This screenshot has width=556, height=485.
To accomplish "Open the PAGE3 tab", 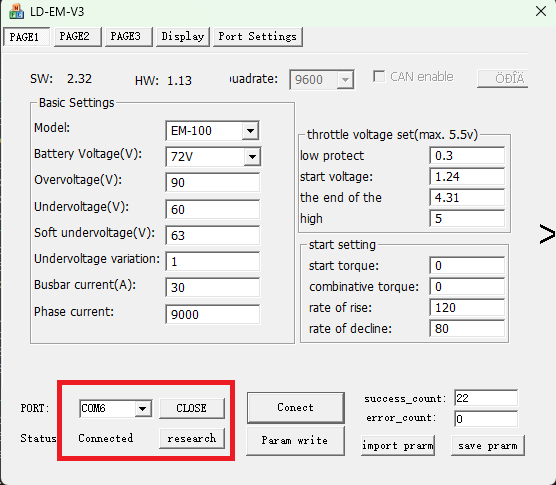I will click(x=128, y=37).
